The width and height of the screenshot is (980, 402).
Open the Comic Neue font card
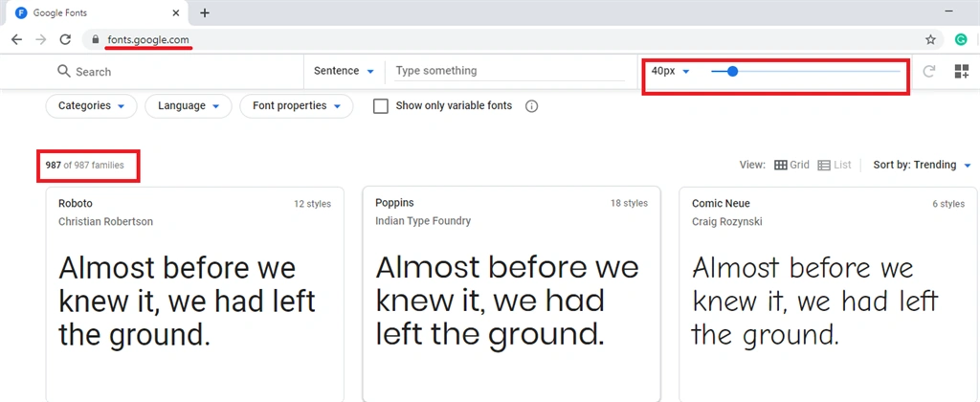pyautogui.click(x=829, y=294)
